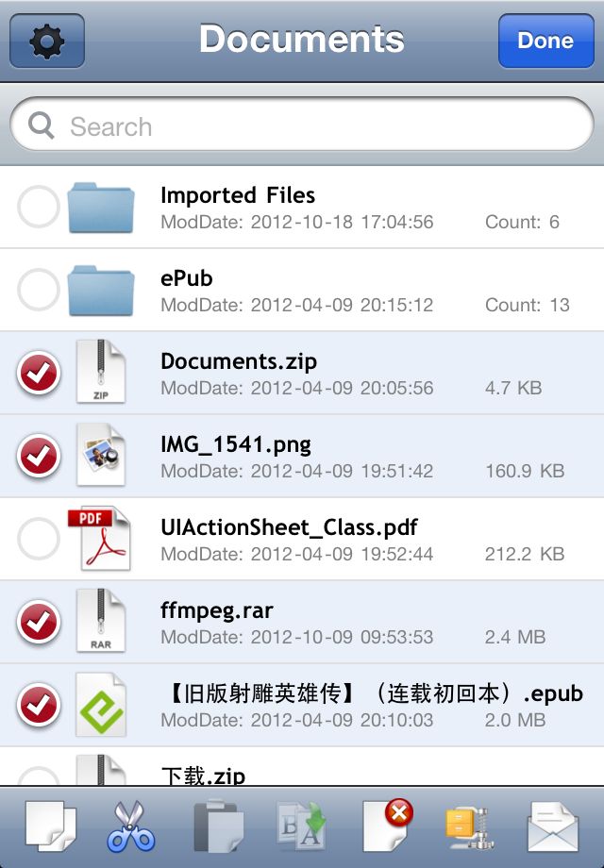Tap the copy files icon in bottom toolbar
The height and width of the screenshot is (868, 604).
(x=50, y=826)
